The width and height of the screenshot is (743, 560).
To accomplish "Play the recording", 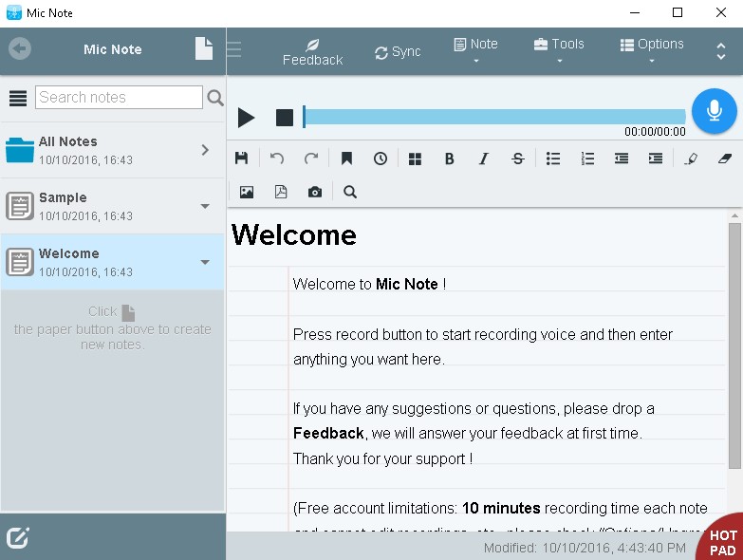I will (246, 118).
